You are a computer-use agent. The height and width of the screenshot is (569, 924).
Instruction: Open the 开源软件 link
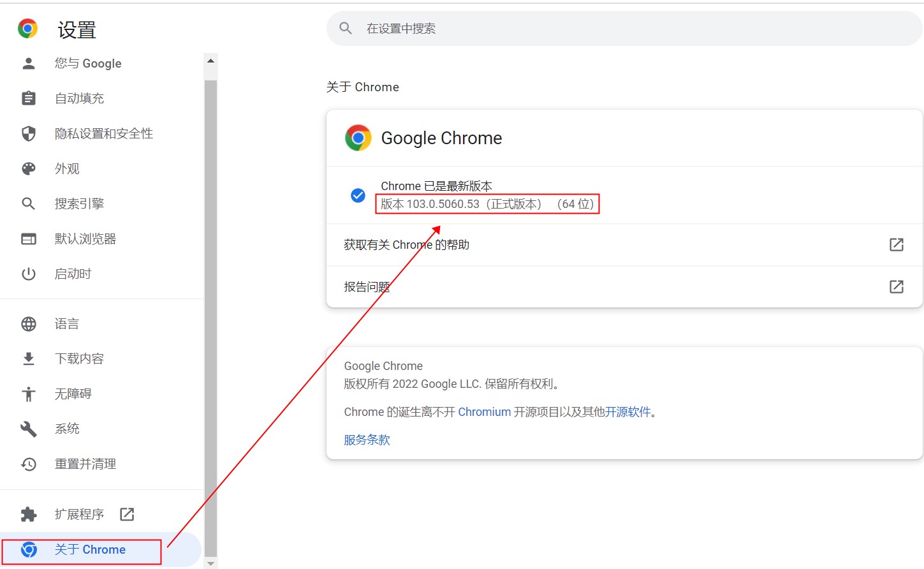click(627, 412)
